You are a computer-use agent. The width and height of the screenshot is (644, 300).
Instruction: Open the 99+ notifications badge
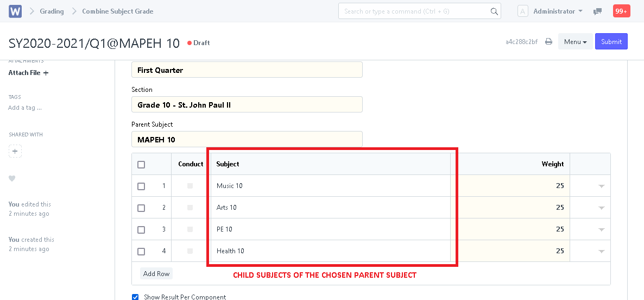click(x=621, y=11)
